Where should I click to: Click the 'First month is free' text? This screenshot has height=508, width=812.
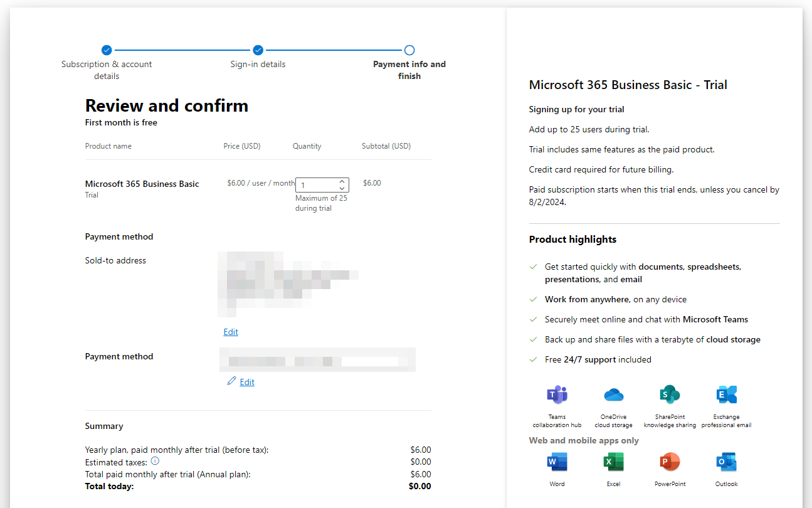121,122
